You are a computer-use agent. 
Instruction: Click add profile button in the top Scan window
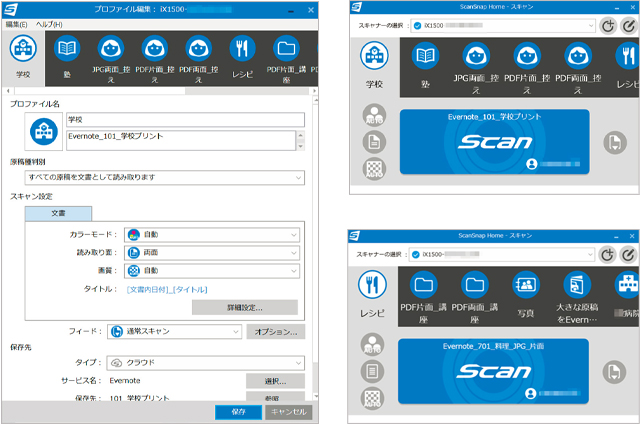click(x=608, y=26)
